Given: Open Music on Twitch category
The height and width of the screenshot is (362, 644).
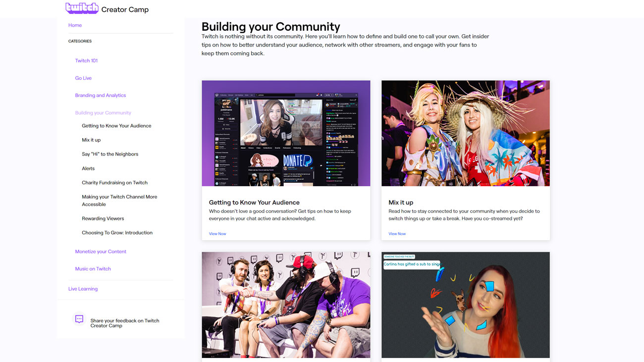Looking at the screenshot, I should click(x=93, y=268).
